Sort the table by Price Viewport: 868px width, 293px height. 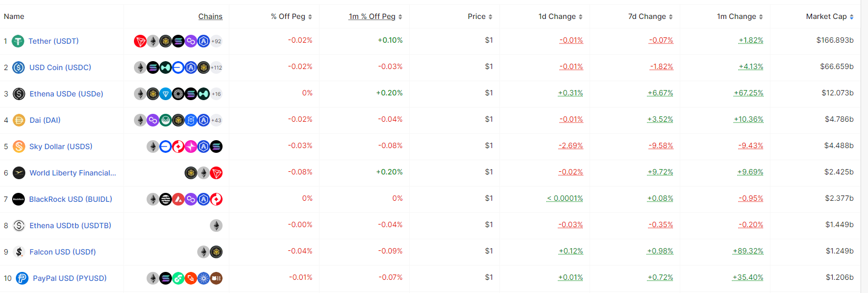click(x=480, y=16)
